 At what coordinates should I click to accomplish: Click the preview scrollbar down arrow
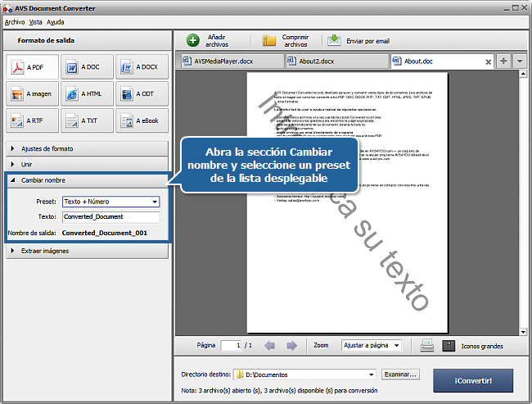click(x=523, y=332)
